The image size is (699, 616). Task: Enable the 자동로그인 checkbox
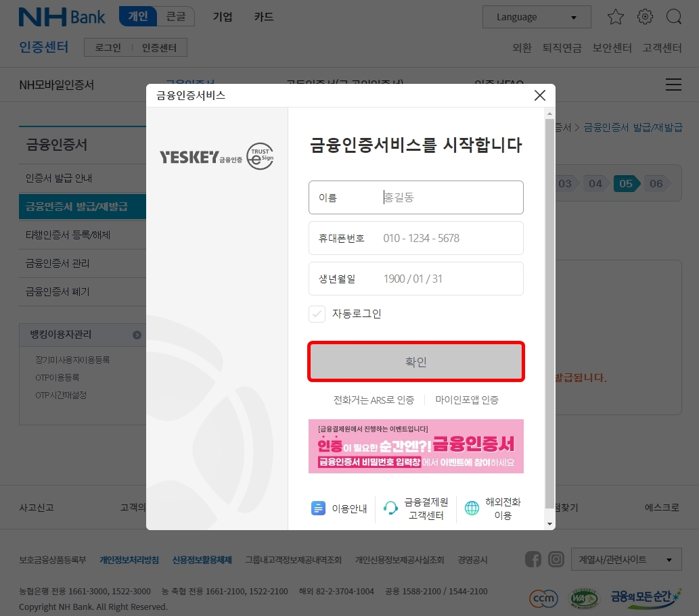coord(317,314)
